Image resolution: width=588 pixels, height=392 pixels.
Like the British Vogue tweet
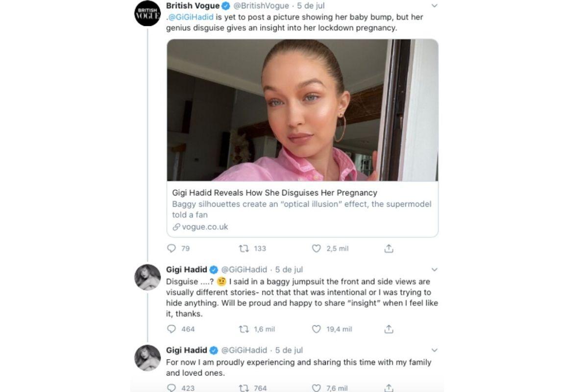[317, 248]
